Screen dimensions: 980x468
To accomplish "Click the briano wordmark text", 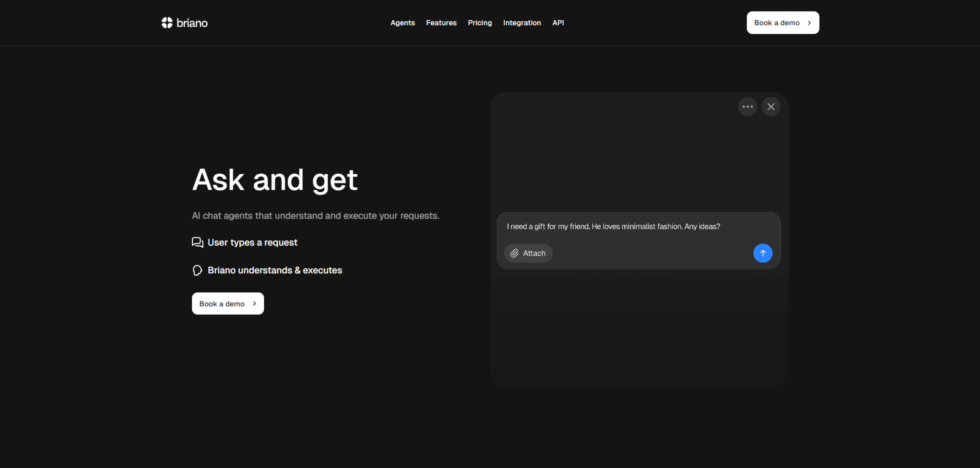I will tap(192, 23).
